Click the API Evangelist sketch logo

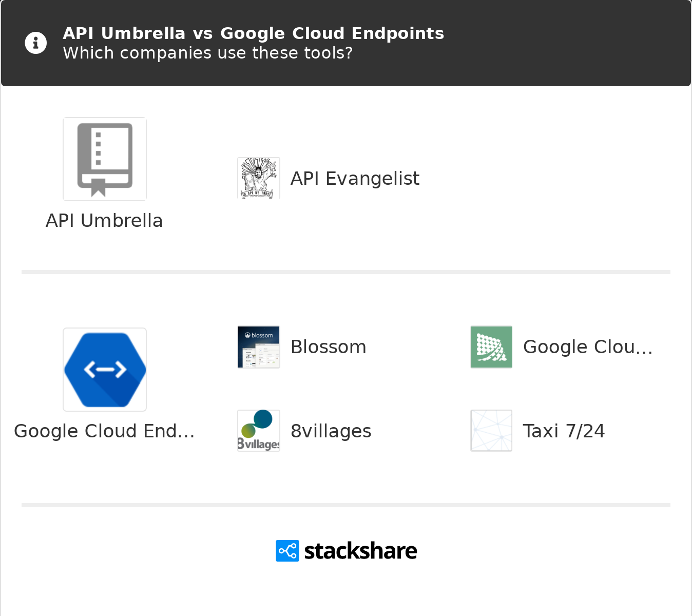259,178
